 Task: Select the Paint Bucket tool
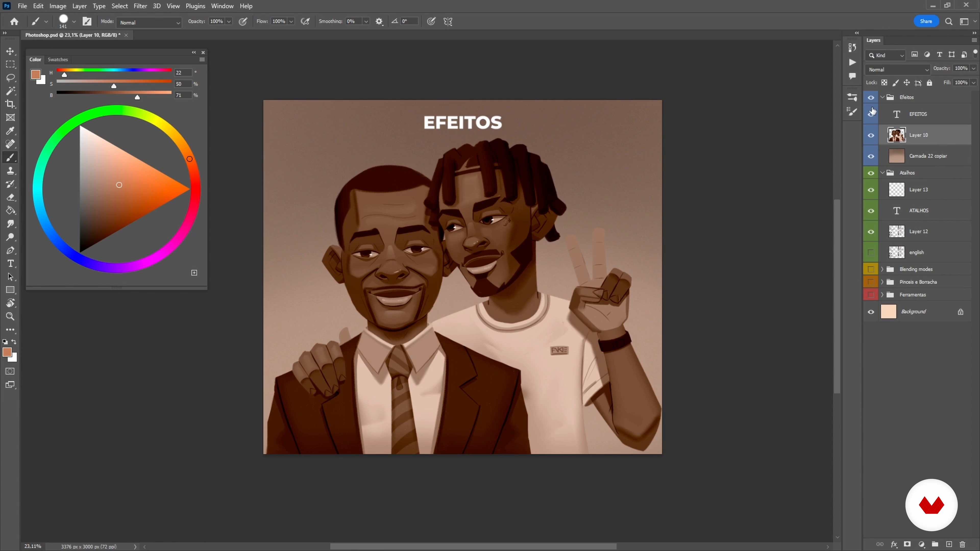[10, 210]
